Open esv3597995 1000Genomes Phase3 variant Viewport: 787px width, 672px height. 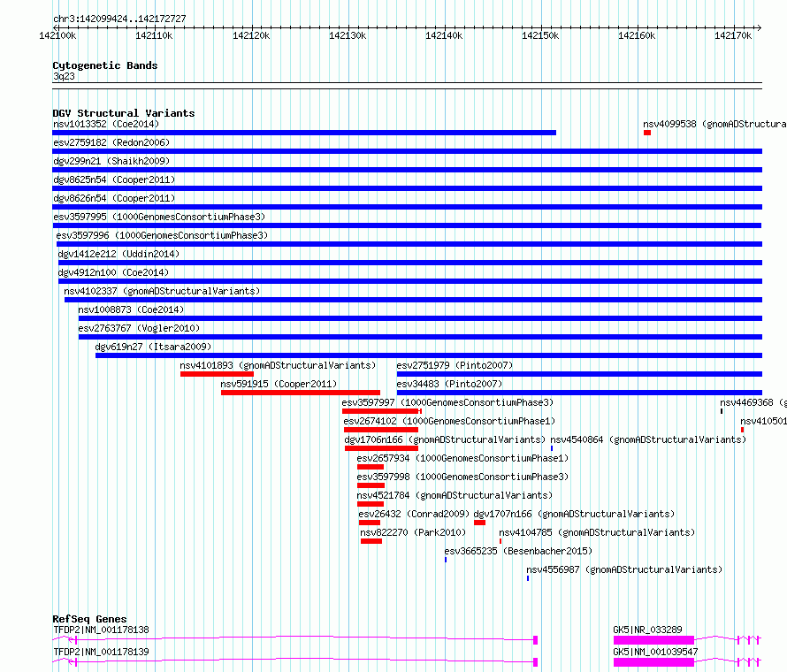[x=159, y=217]
